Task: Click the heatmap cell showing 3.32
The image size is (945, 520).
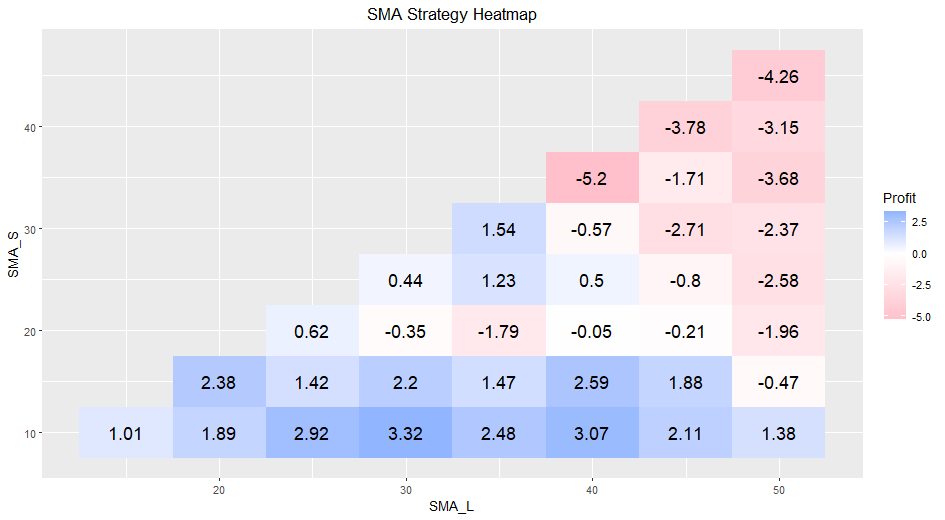Action: pos(406,433)
